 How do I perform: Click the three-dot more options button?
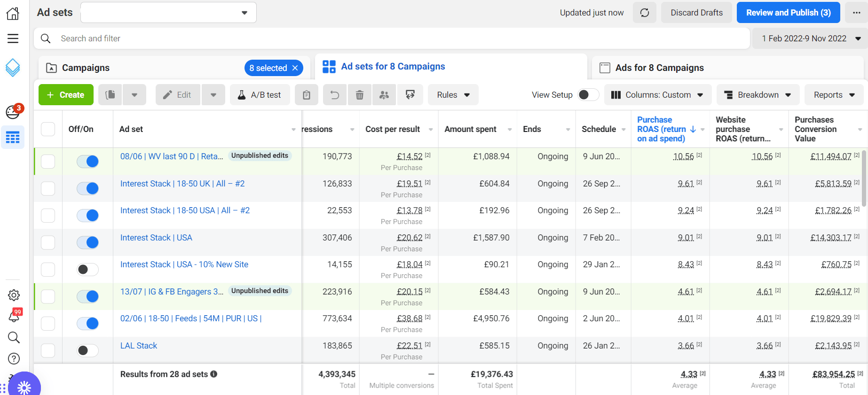(x=856, y=13)
